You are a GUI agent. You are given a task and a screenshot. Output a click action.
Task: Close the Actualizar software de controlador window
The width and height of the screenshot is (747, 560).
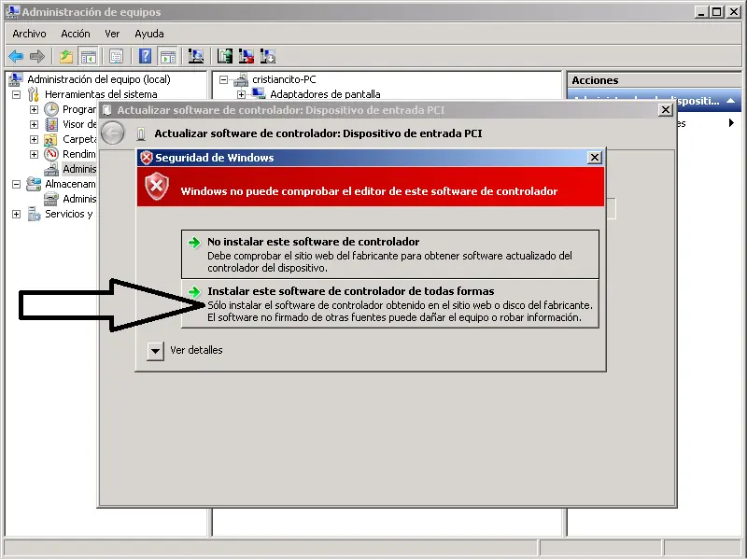[x=666, y=110]
